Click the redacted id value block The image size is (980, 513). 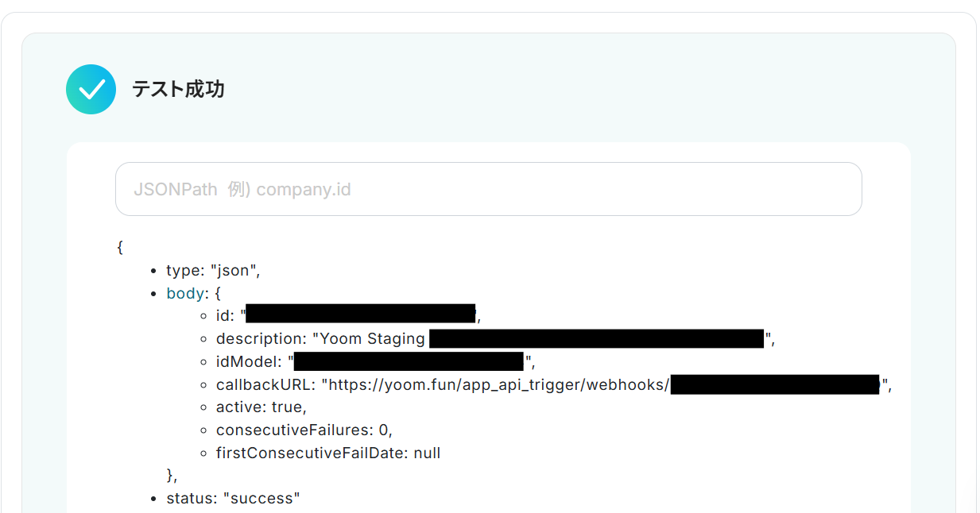point(360,314)
